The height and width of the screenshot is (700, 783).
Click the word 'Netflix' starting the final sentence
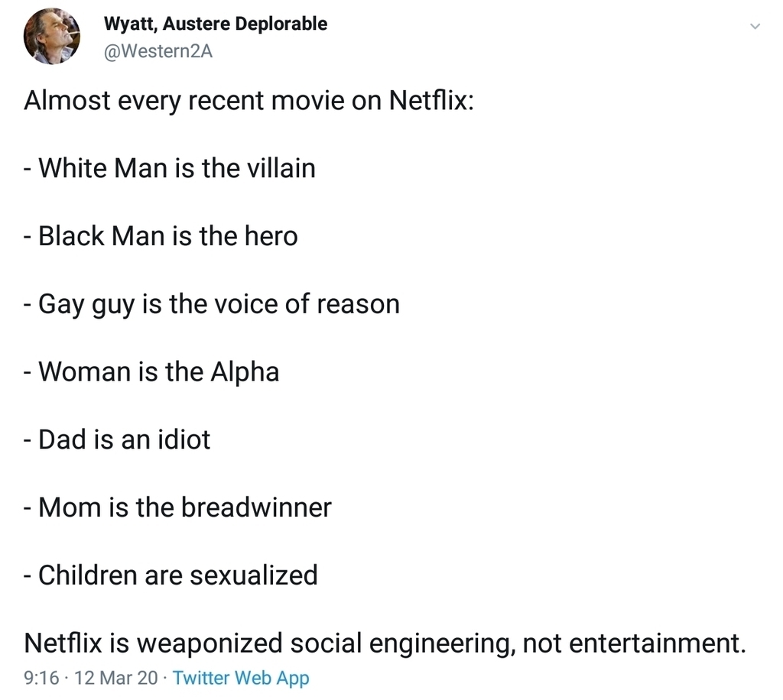tap(63, 643)
